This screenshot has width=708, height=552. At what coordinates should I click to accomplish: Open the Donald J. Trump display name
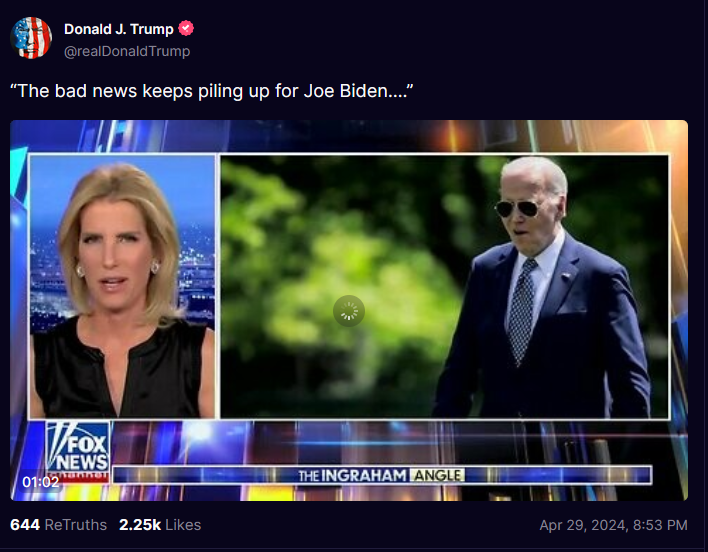(119, 29)
